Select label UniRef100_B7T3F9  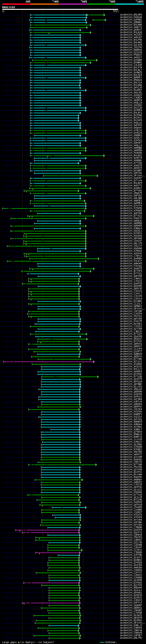coord(131,271)
